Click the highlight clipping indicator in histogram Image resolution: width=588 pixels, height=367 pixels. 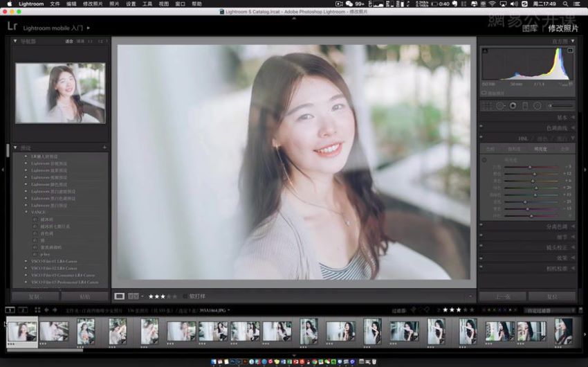point(570,51)
